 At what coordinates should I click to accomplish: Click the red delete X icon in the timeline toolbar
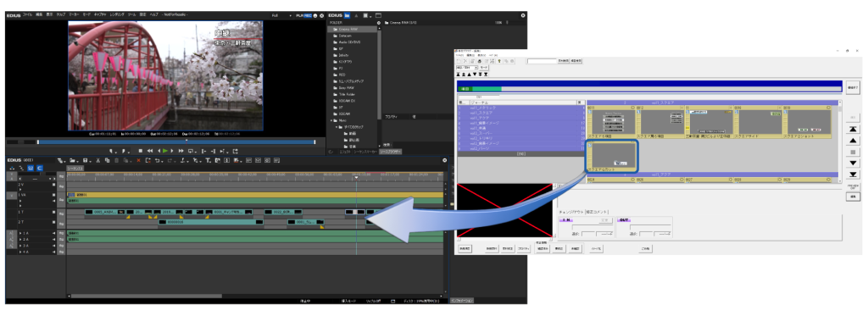point(138,160)
